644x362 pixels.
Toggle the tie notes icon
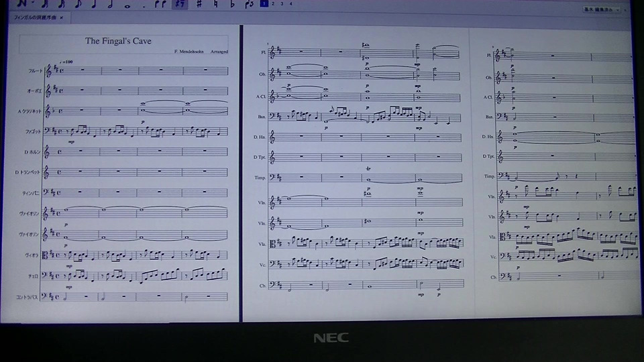click(x=160, y=4)
